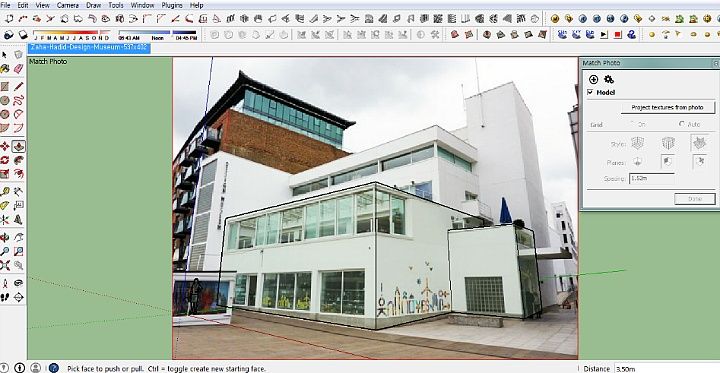This screenshot has width=720, height=373.
Task: Activate the Axes tool
Action: 5,220
